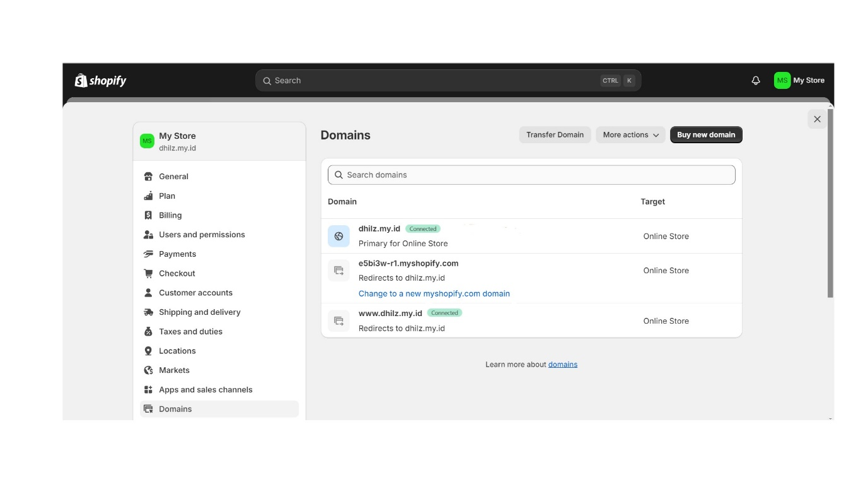
Task: Click the Billing dollar icon
Action: click(x=148, y=215)
